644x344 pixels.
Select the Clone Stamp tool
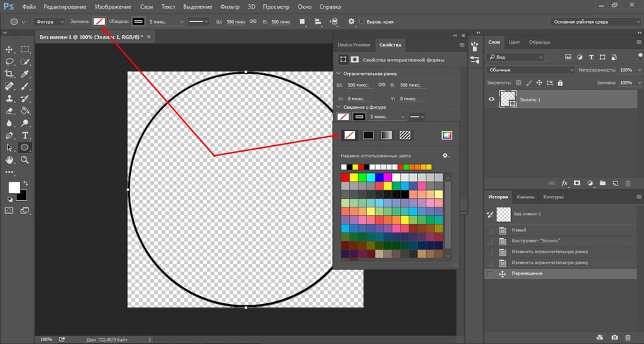9,99
